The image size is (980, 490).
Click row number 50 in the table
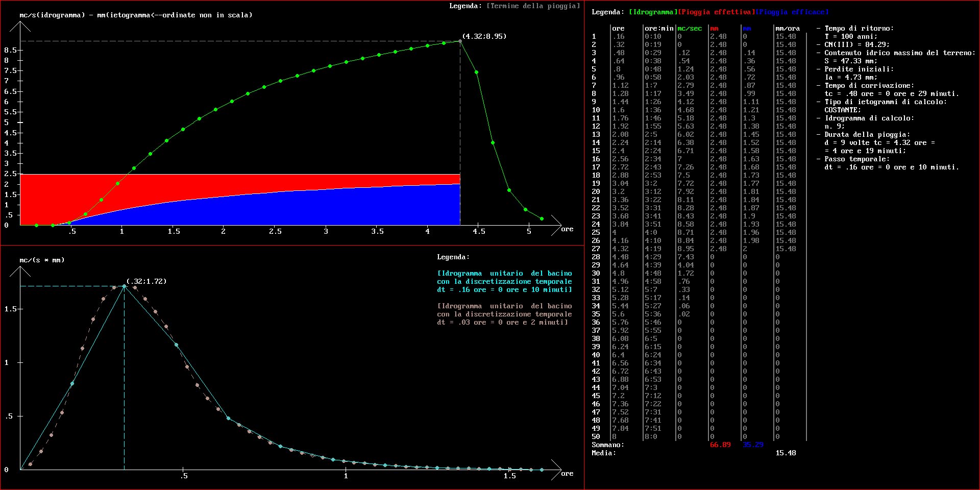(596, 437)
